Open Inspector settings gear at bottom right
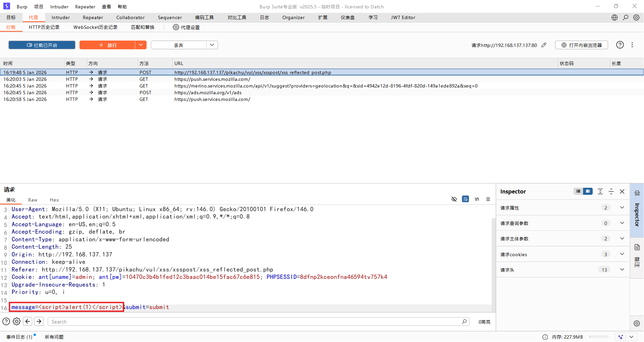This screenshot has width=644, height=342. tap(637, 323)
